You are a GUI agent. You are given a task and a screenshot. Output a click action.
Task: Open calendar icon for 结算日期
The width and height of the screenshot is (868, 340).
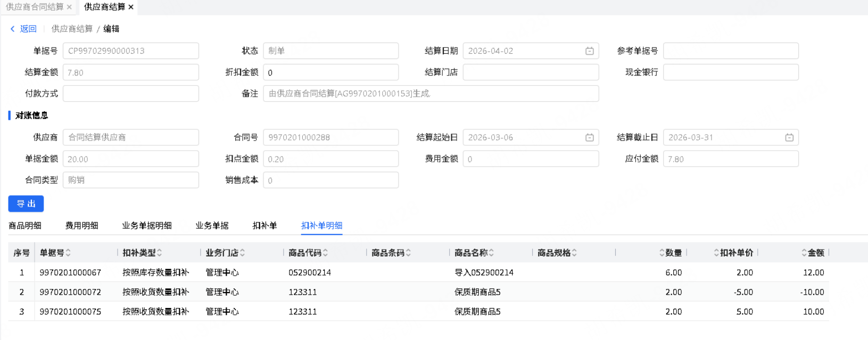(x=590, y=51)
